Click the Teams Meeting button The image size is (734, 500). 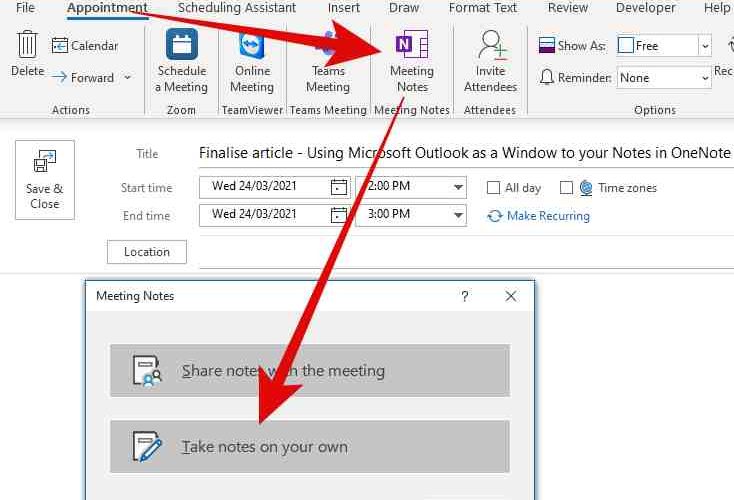[328, 61]
